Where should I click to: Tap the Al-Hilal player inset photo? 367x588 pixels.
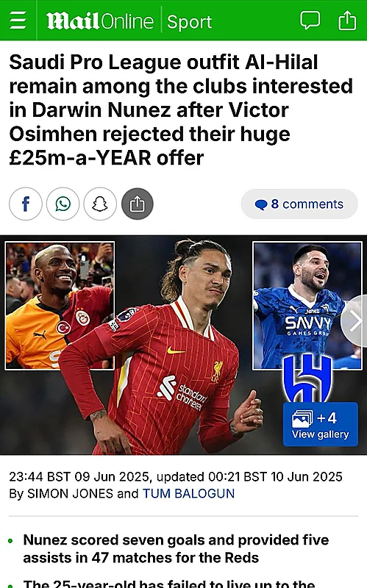pyautogui.click(x=307, y=306)
